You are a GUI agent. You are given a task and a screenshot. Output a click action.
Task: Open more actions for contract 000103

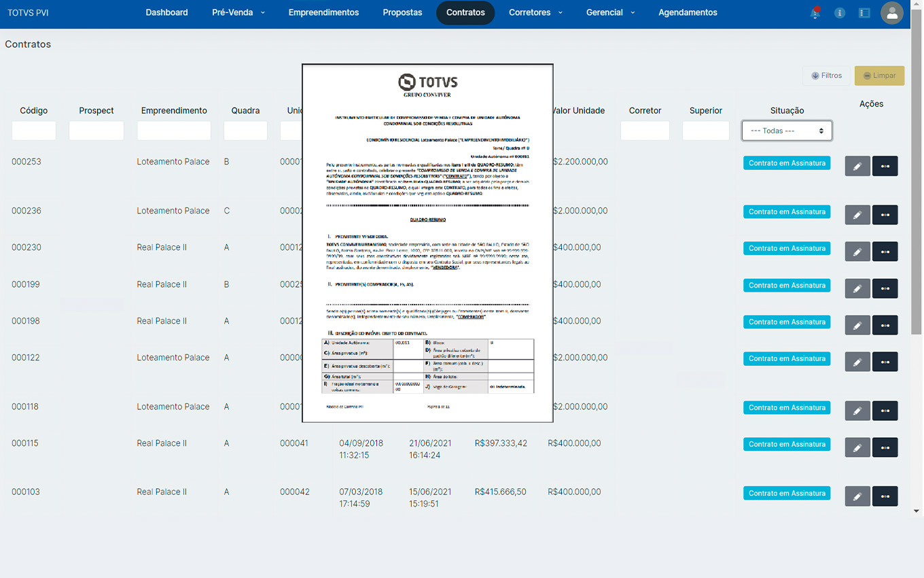click(x=885, y=496)
